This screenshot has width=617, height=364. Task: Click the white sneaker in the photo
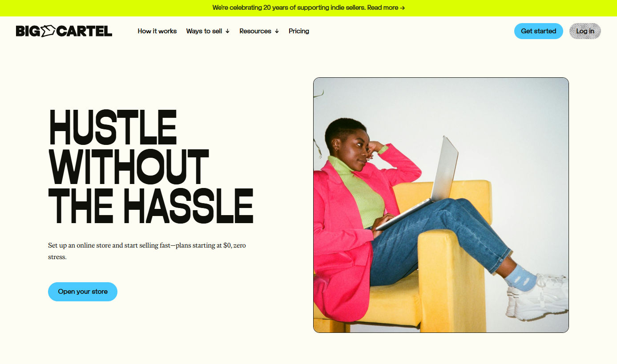538,297
